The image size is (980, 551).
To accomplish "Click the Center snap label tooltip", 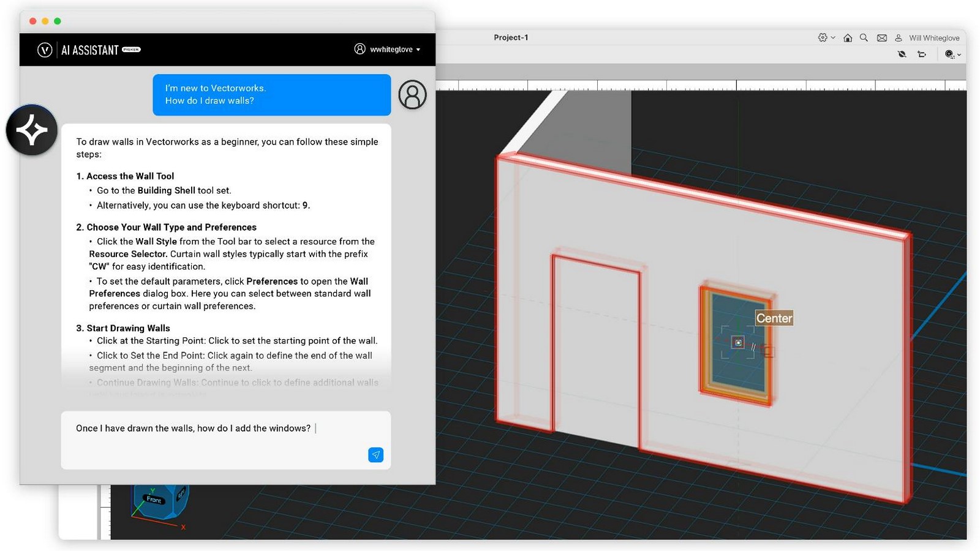I will coord(774,318).
